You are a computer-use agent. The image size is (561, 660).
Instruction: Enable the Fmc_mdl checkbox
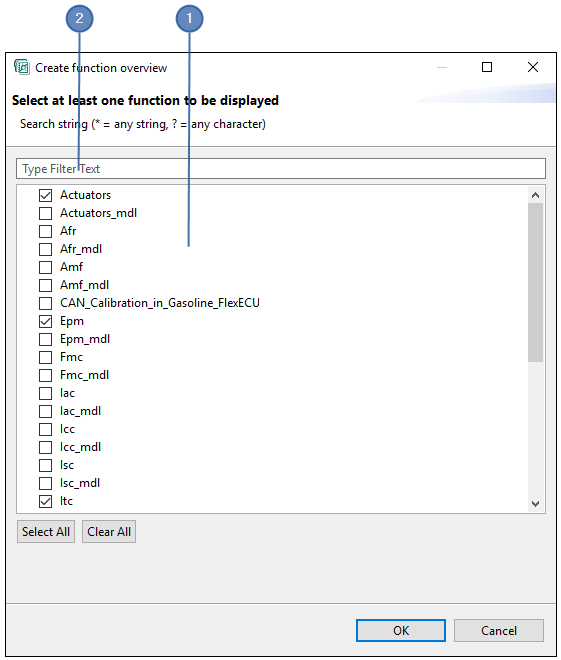click(45, 375)
